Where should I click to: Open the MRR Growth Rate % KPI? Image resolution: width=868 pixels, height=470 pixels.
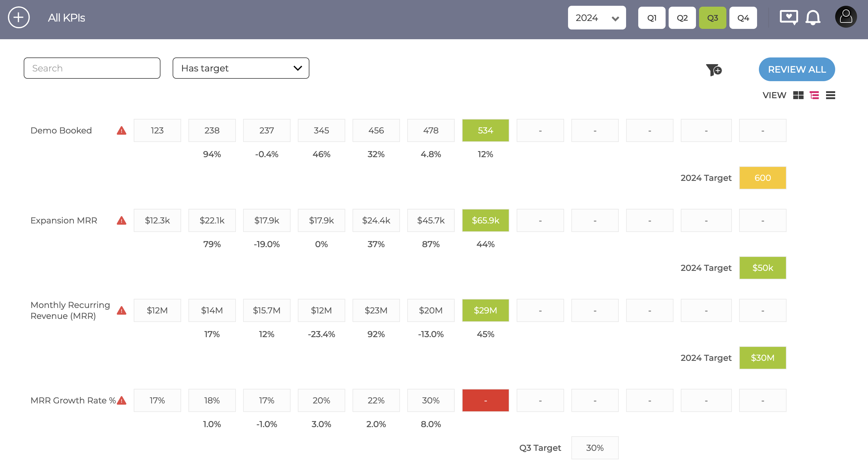coord(73,401)
